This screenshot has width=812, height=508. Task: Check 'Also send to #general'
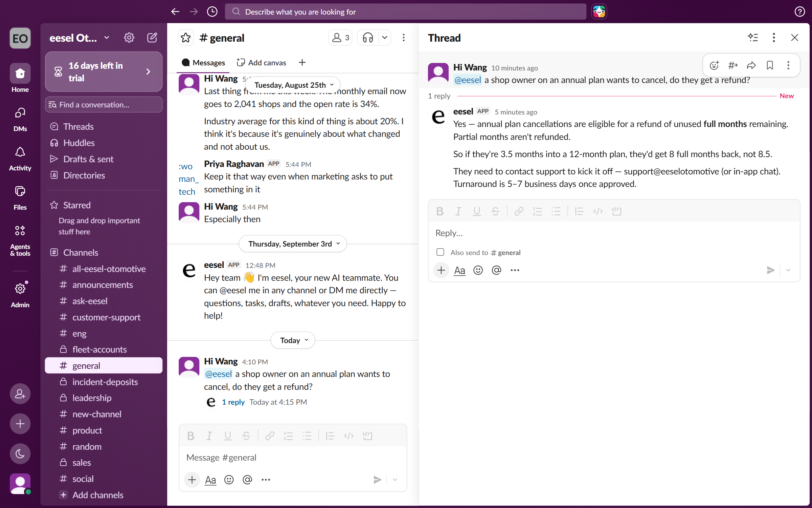pyautogui.click(x=440, y=252)
